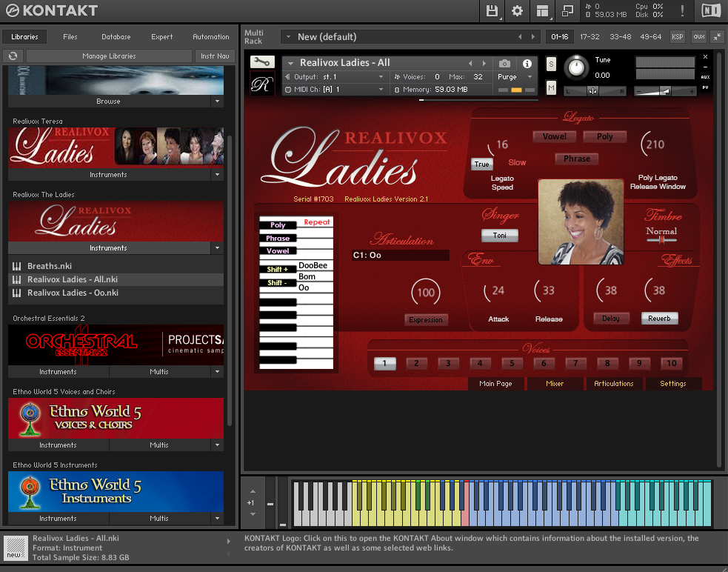Take a snapshot with the camera icon

pos(504,63)
